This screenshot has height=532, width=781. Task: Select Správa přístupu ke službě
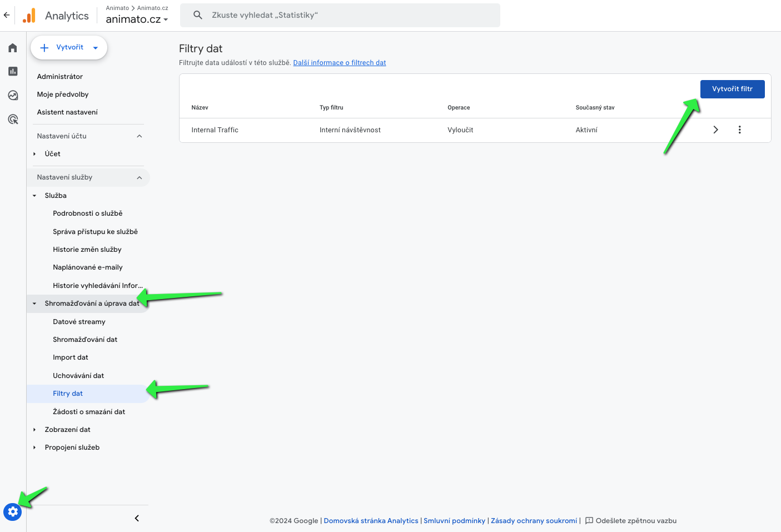[x=95, y=232]
